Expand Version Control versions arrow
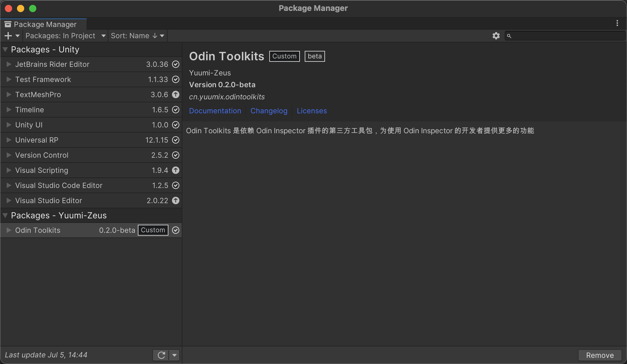 (9, 155)
